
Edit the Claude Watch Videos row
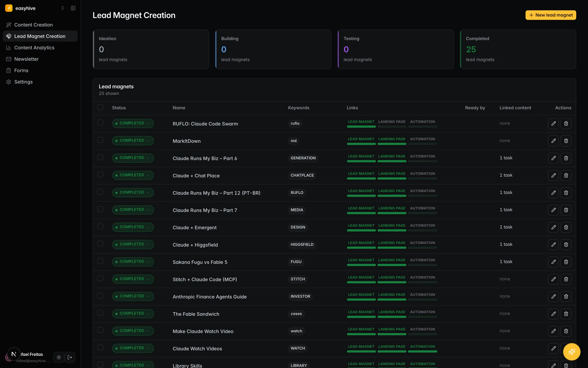pyautogui.click(x=553, y=348)
